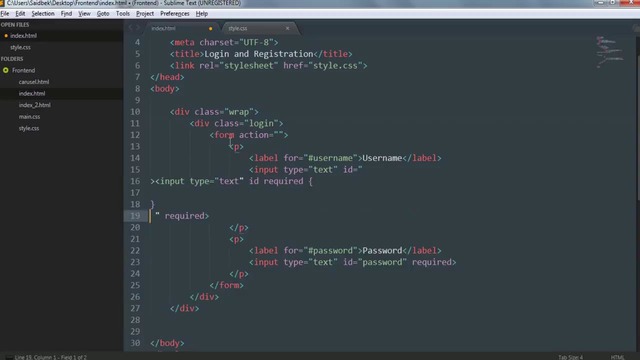Click the closing body tag
Image resolution: width=640 pixels, height=360 pixels.
[x=167, y=343]
